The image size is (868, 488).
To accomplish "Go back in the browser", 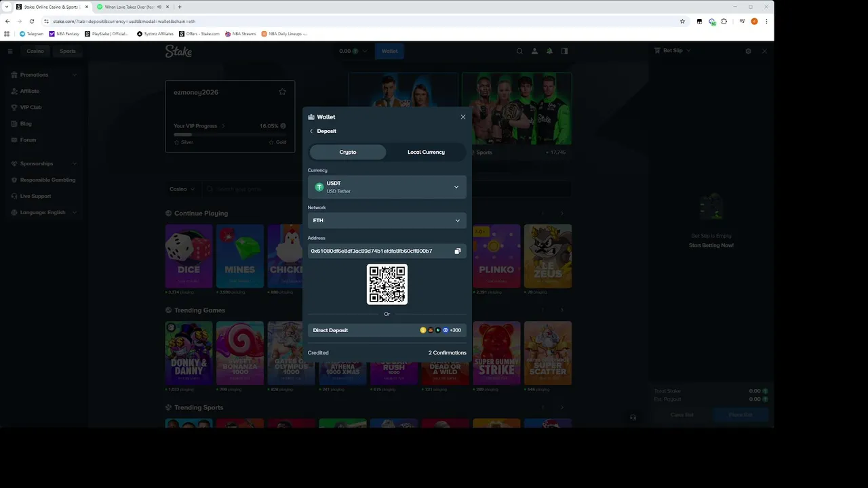I will point(7,21).
